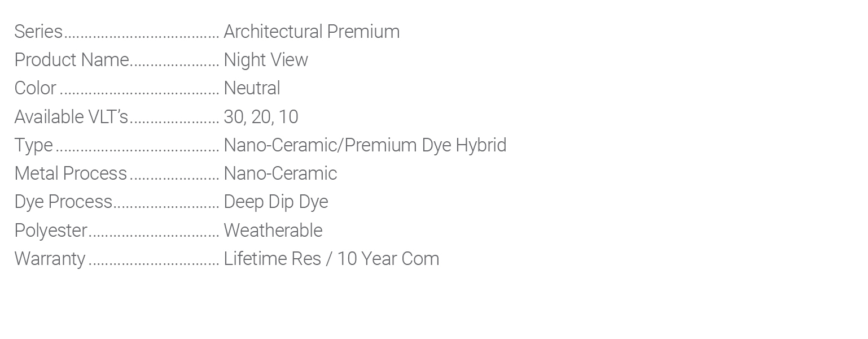Image resolution: width=868 pixels, height=339 pixels.
Task: Click the Polyester label text
Action: (51, 231)
